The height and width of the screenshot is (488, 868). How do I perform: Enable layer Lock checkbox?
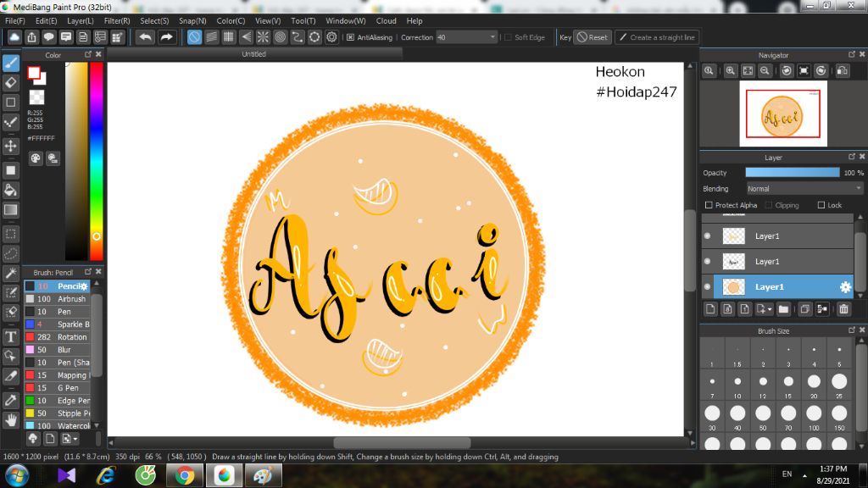[821, 205]
